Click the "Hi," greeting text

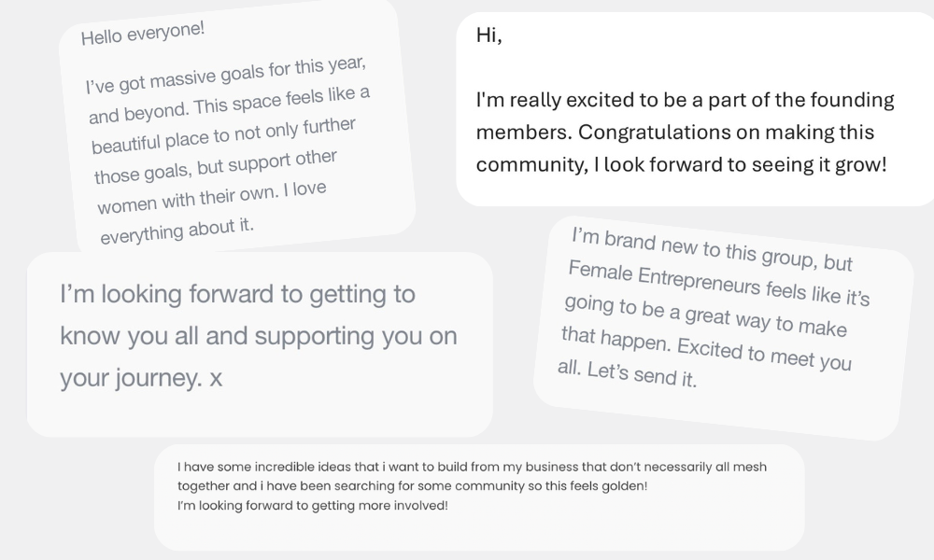[488, 35]
